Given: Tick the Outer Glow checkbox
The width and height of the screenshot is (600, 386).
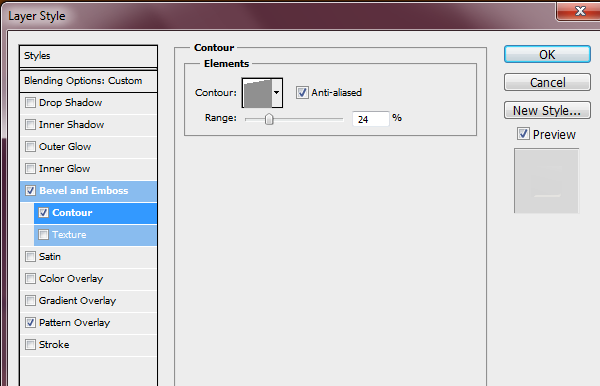Looking at the screenshot, I should pyautogui.click(x=30, y=147).
